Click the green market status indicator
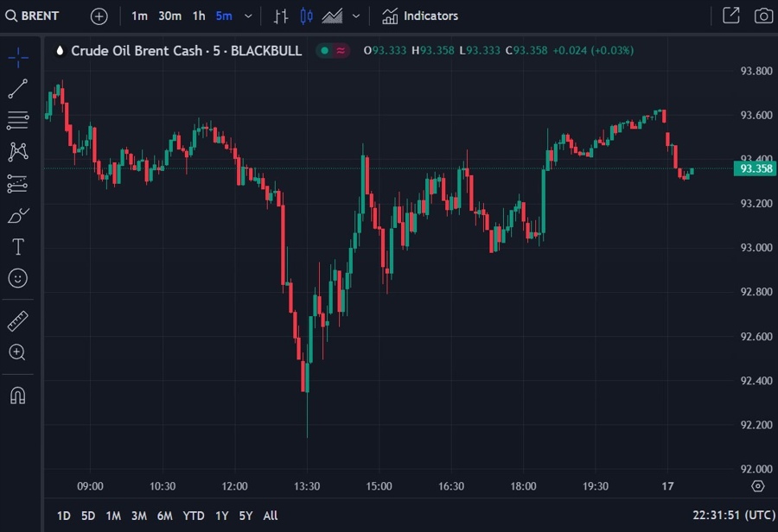778x532 pixels. (x=324, y=51)
